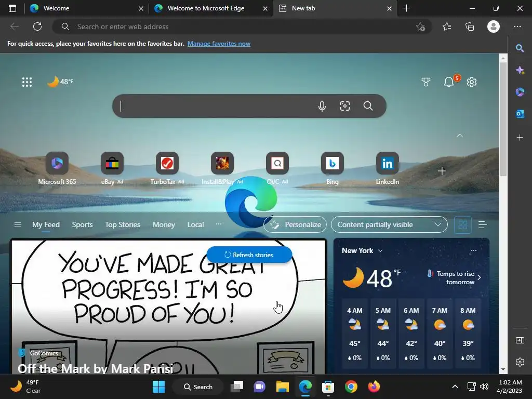
Task: Open the Bing quick link tile
Action: (x=332, y=168)
